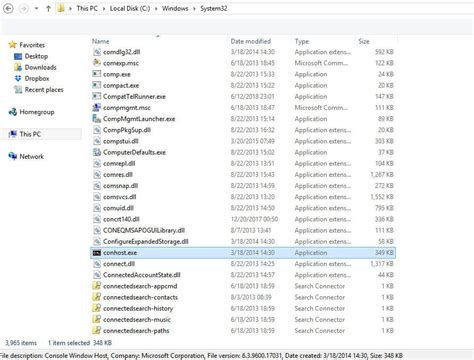The width and height of the screenshot is (474, 360).
Task: Click the CompPkgSup.dll file icon
Action: click(x=97, y=130)
